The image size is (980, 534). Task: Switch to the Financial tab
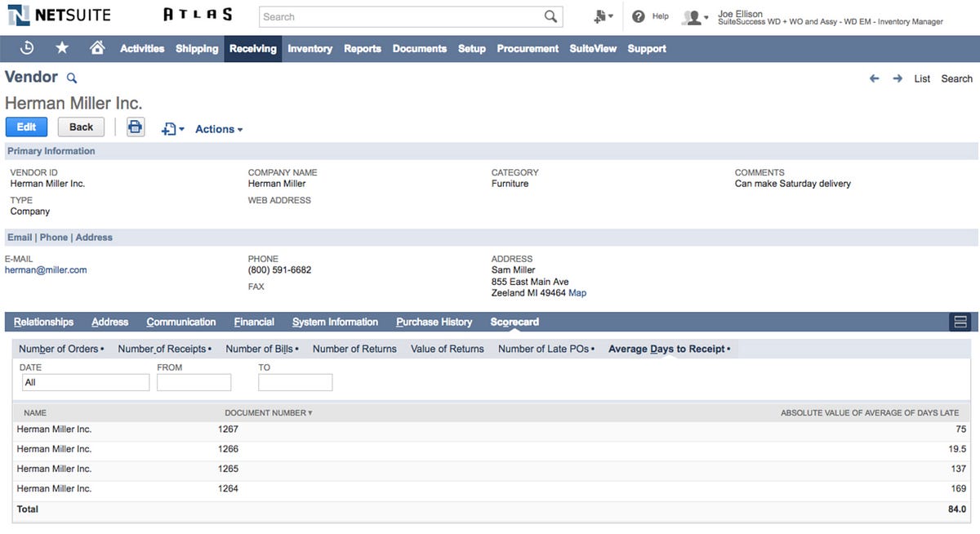254,322
